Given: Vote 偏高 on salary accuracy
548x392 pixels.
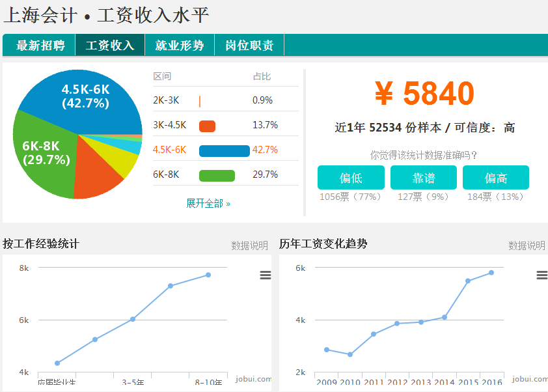Looking at the screenshot, I should [x=496, y=178].
